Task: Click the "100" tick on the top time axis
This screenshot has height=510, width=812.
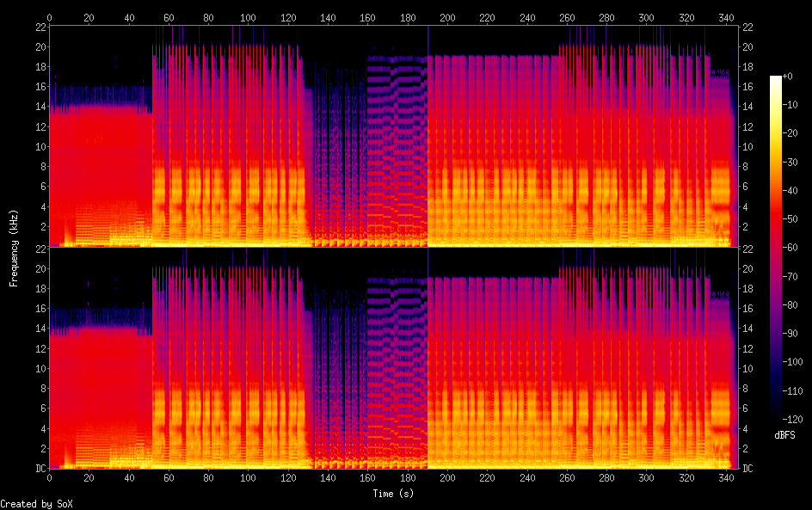Action: 248,17
